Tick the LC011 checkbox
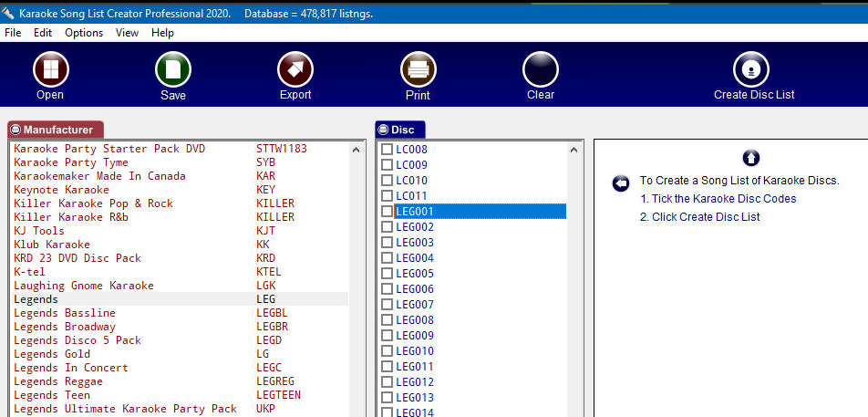The height and width of the screenshot is (417, 868). 387,196
